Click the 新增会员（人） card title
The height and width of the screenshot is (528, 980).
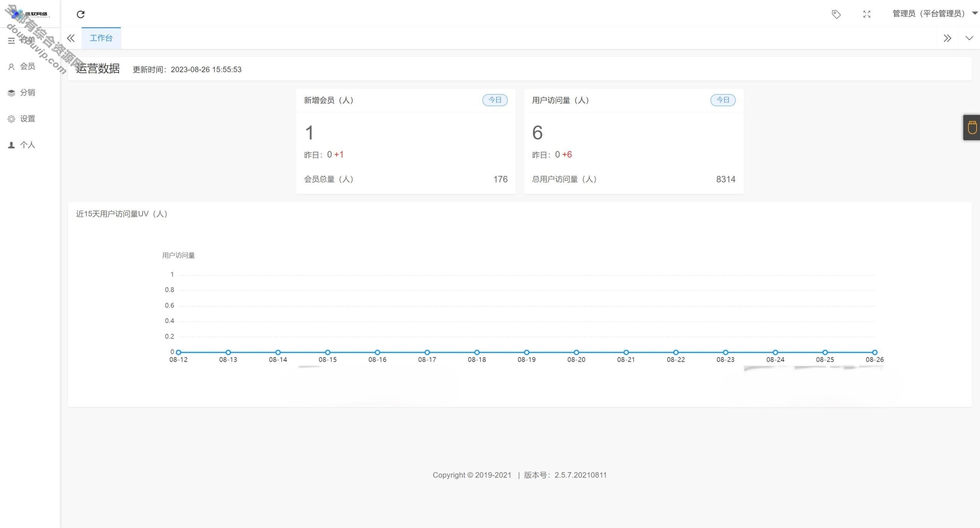click(x=328, y=100)
